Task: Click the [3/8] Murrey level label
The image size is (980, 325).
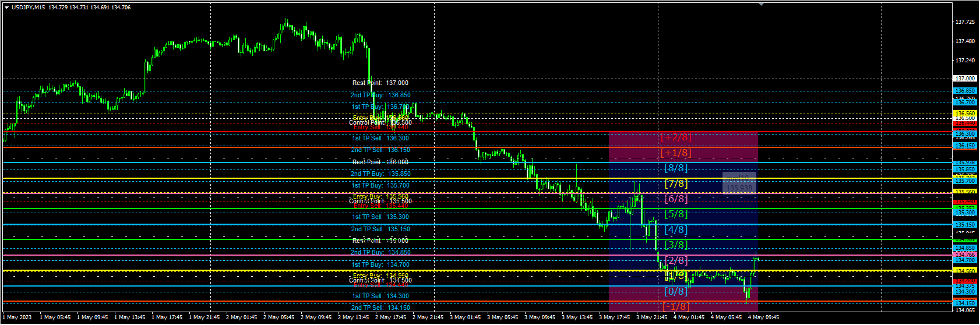Action: coord(676,245)
